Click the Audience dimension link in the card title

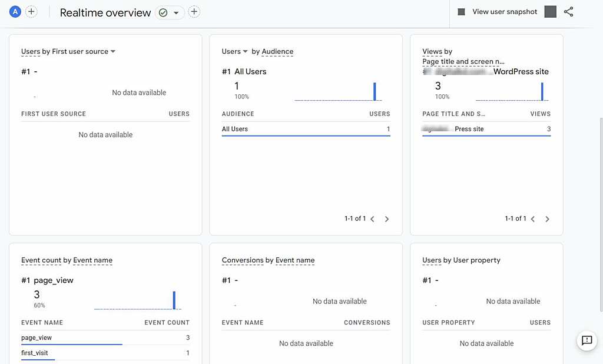pos(277,52)
